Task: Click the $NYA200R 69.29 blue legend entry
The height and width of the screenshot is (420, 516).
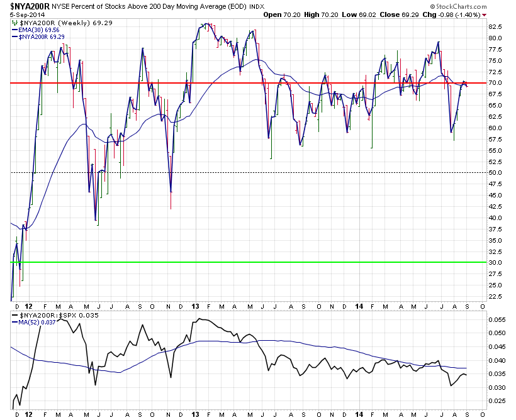Action: (42, 37)
